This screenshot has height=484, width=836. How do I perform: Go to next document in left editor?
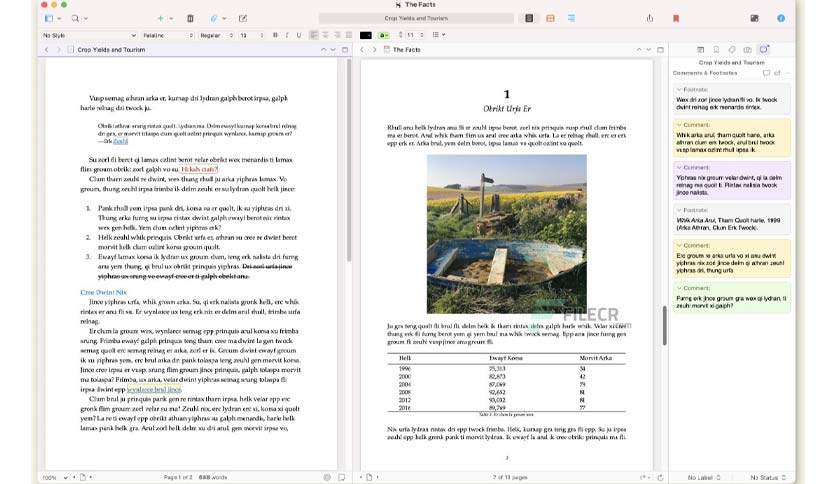[333, 50]
